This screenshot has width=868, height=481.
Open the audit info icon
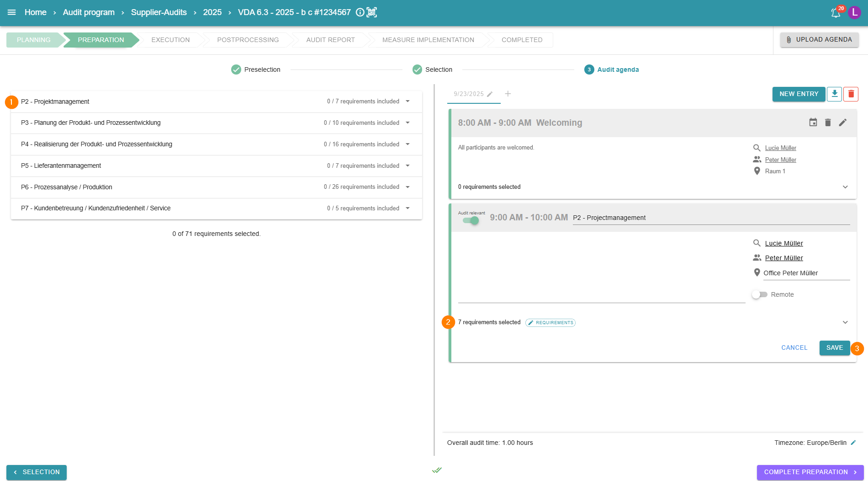point(360,12)
